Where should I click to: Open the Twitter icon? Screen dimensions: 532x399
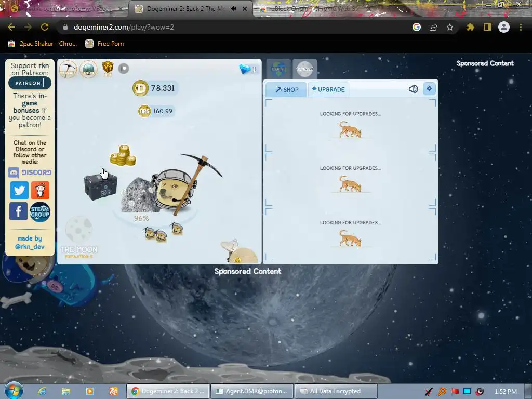pos(19,190)
